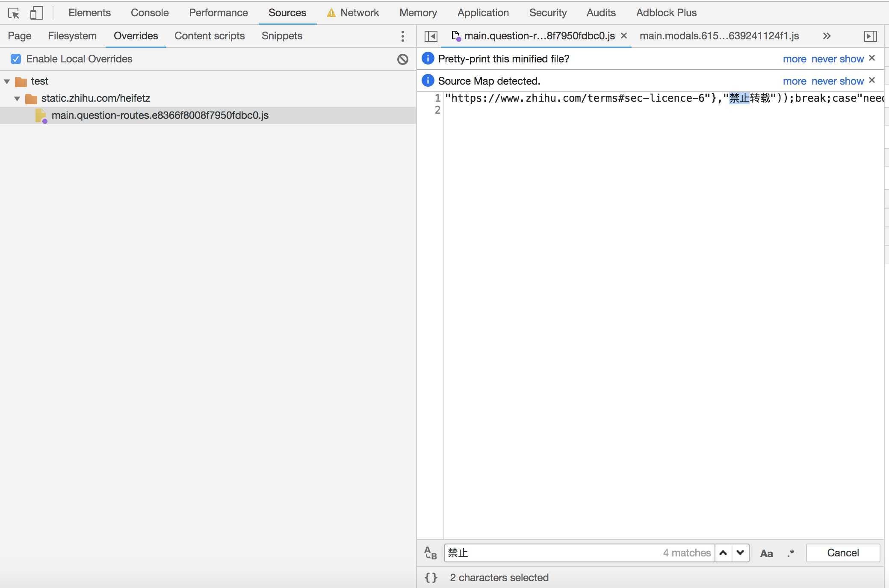Image resolution: width=889 pixels, height=588 pixels.
Task: Open the Snippets sidebar tab
Action: point(282,36)
